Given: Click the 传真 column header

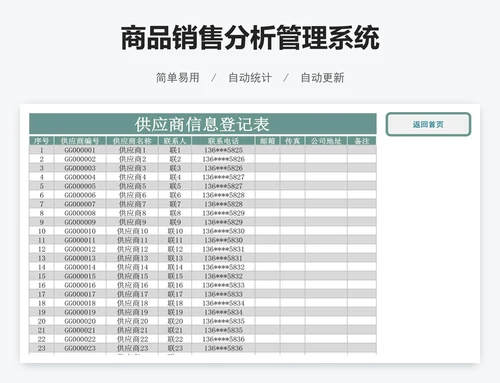Looking at the screenshot, I should (x=292, y=141).
